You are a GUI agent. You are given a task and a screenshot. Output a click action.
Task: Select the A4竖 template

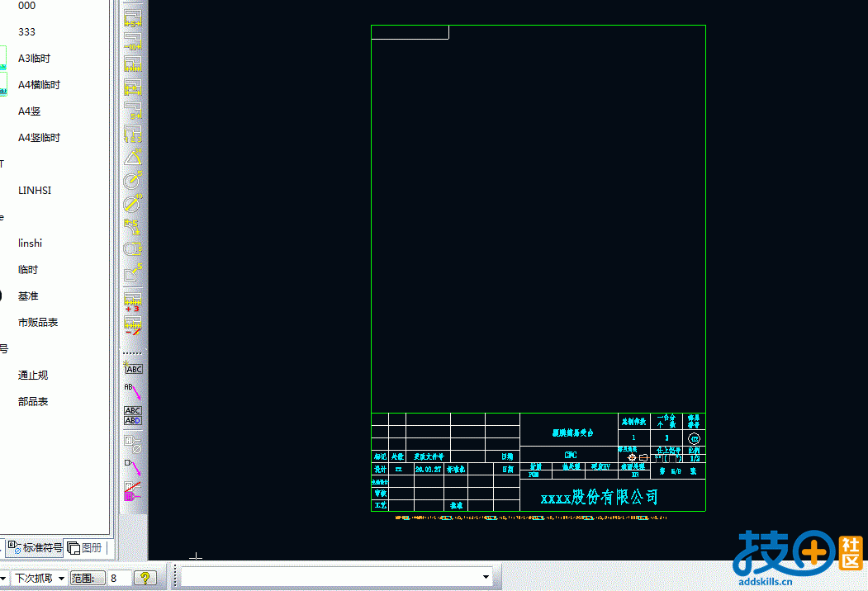pyautogui.click(x=30, y=111)
